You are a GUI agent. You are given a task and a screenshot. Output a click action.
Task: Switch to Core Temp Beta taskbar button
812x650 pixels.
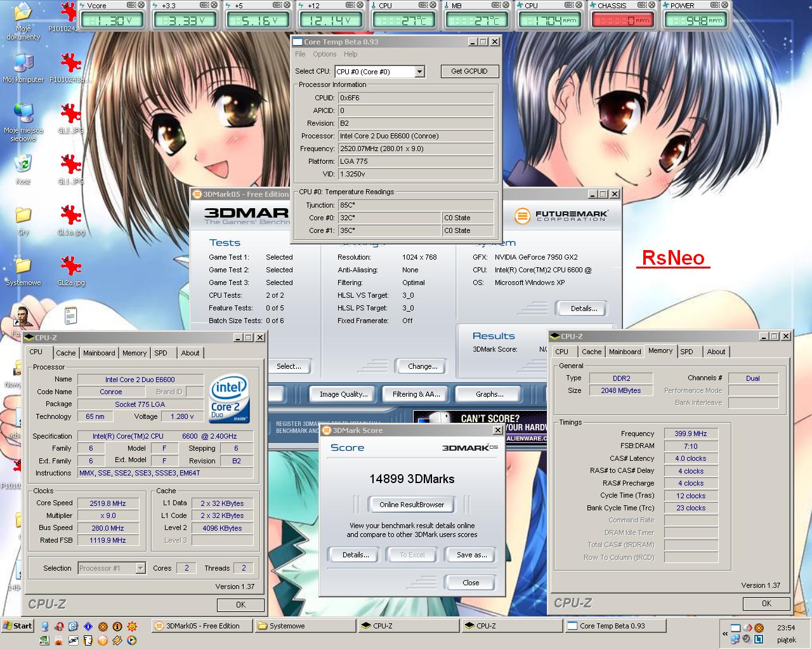click(x=615, y=626)
